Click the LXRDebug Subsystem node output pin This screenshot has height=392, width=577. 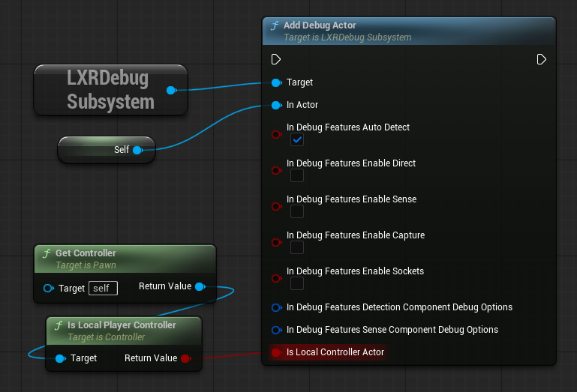172,90
